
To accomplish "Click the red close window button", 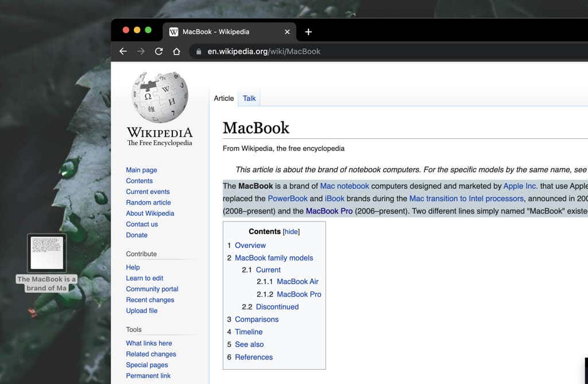I will pyautogui.click(x=126, y=30).
